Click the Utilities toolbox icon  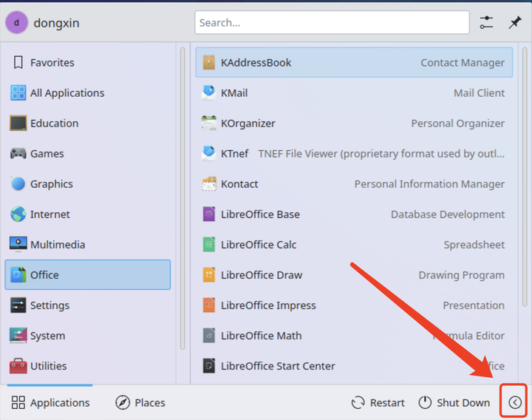point(18,366)
